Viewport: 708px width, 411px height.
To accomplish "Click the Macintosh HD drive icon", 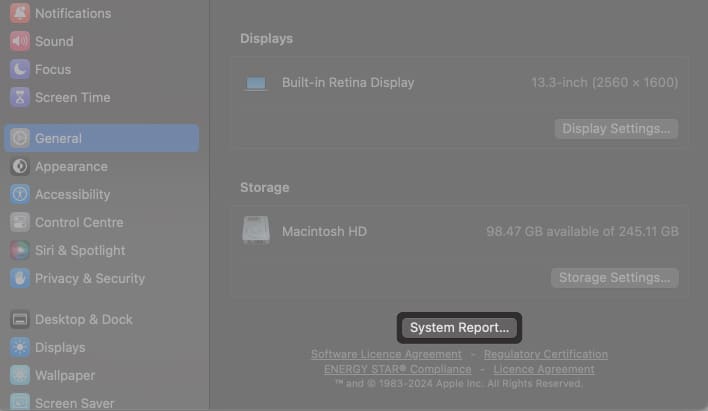I will coord(256,231).
